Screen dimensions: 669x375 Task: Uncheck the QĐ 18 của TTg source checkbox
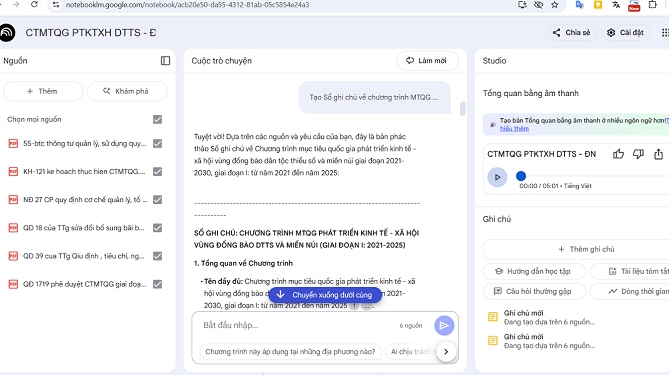157,228
